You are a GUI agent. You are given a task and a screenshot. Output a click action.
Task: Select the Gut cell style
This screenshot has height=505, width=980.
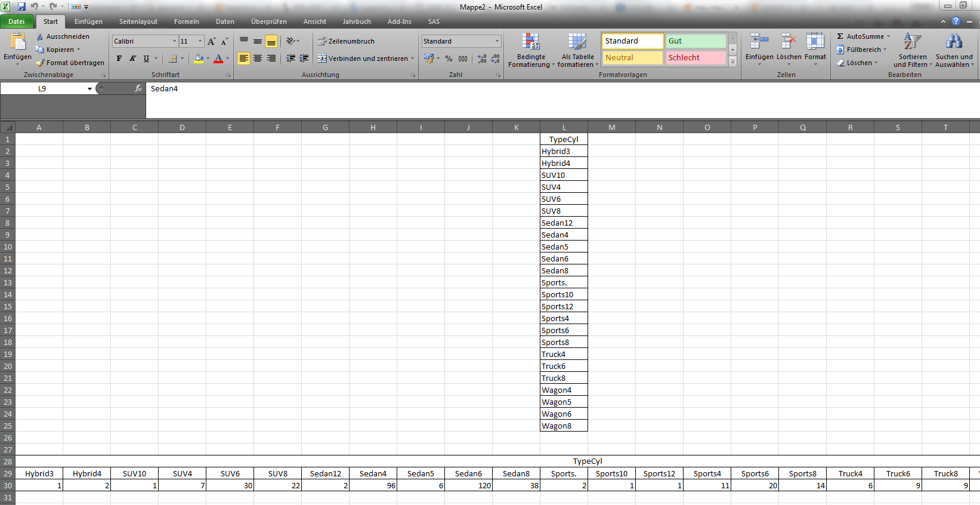695,41
